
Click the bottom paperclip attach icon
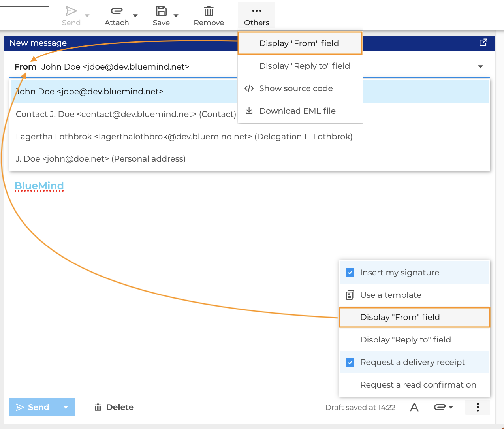point(440,407)
